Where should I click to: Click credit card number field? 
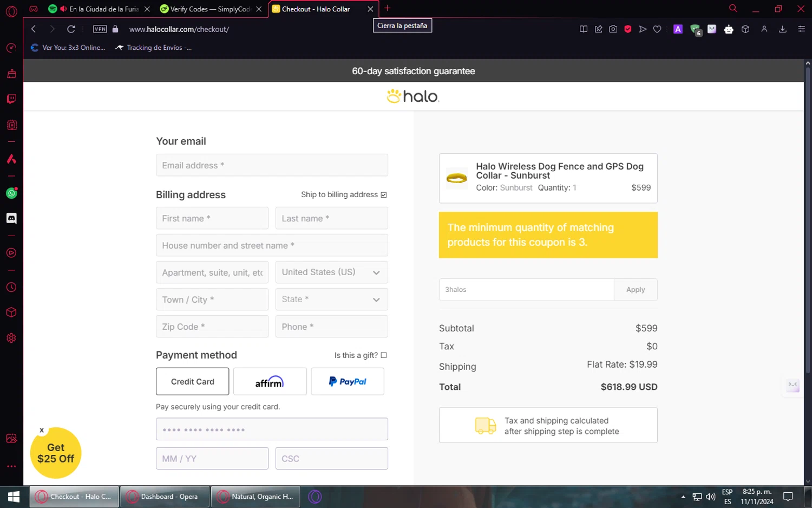coord(272,429)
